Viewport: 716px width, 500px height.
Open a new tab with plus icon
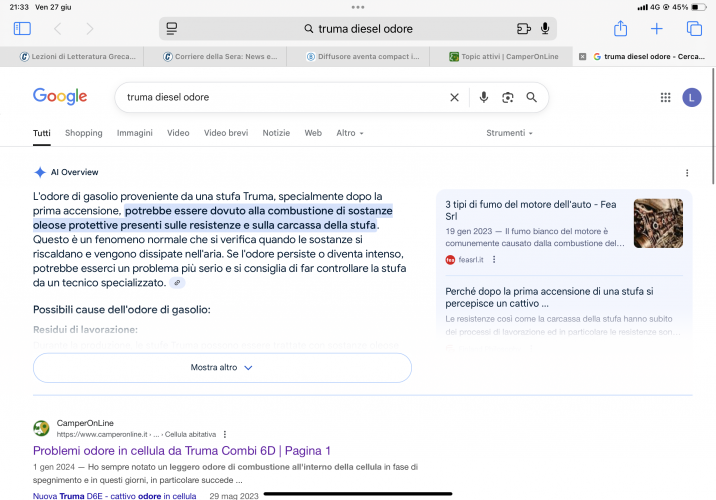coord(657,29)
